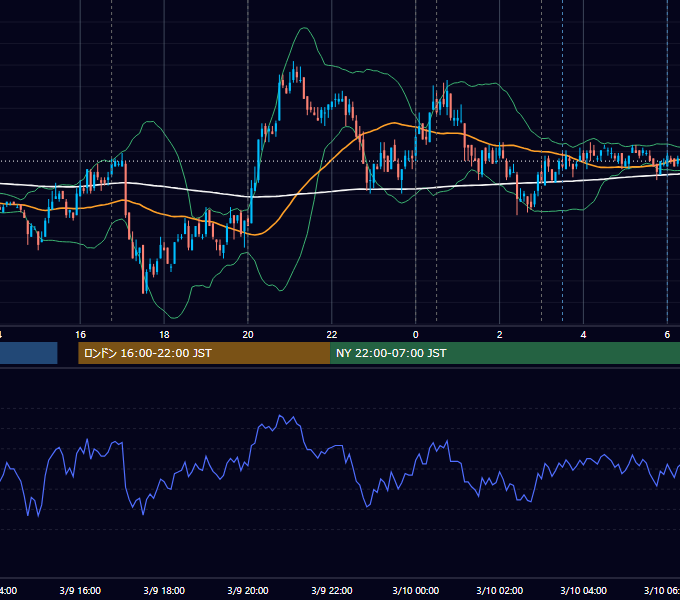
Task: Click the '6' hour label on the upper time axis
Action: click(x=667, y=335)
